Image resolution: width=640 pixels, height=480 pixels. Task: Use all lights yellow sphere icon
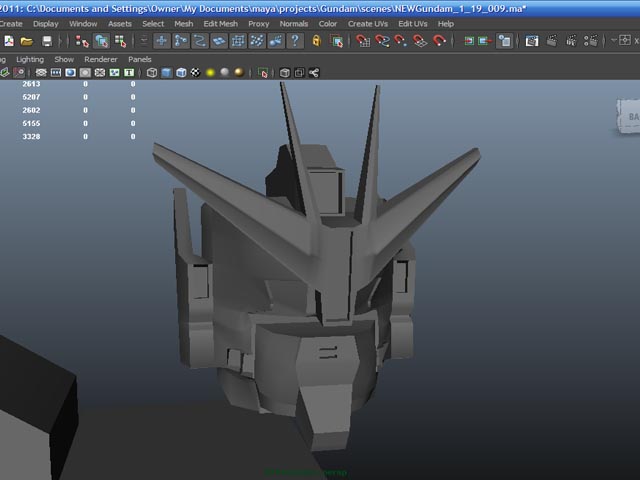click(x=210, y=73)
